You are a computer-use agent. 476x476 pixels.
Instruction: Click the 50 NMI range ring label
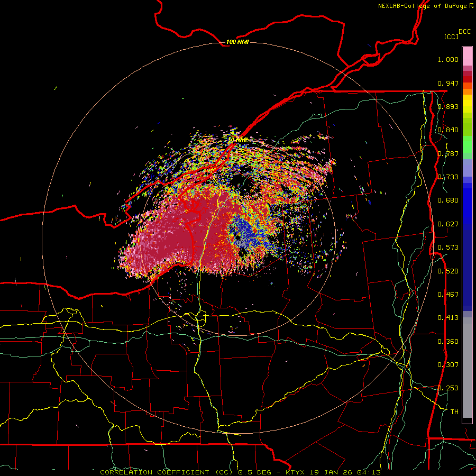(x=237, y=140)
